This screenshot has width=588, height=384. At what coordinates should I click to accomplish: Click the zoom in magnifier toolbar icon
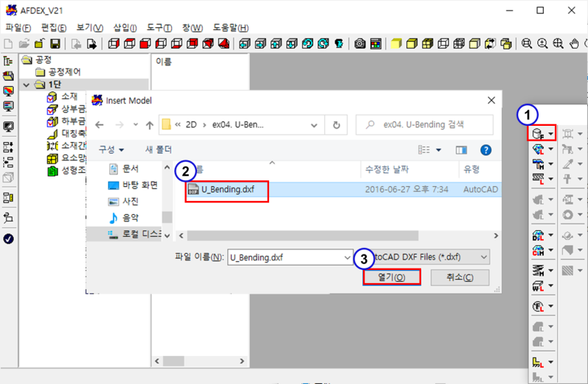tap(542, 44)
